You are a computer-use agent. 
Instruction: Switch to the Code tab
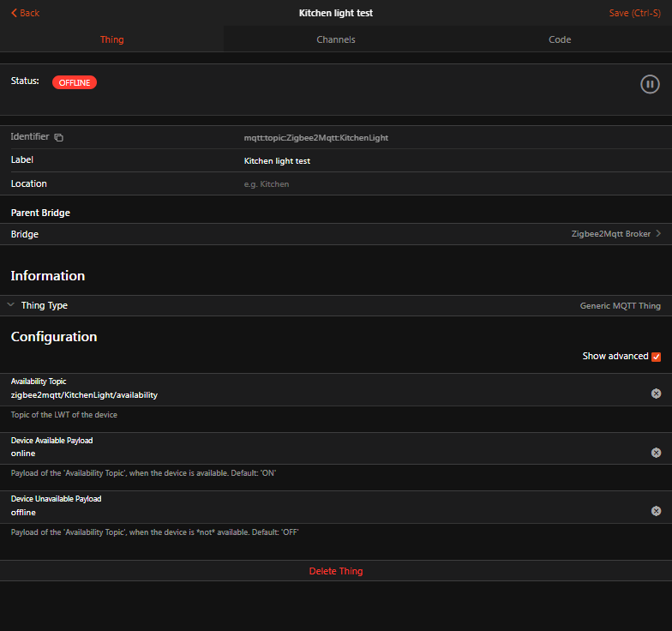click(x=560, y=39)
